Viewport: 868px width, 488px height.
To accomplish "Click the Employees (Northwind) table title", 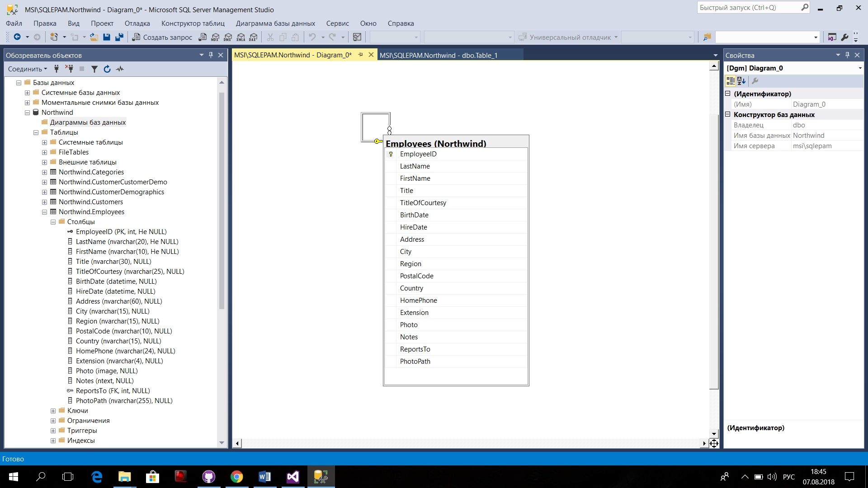I will (436, 143).
